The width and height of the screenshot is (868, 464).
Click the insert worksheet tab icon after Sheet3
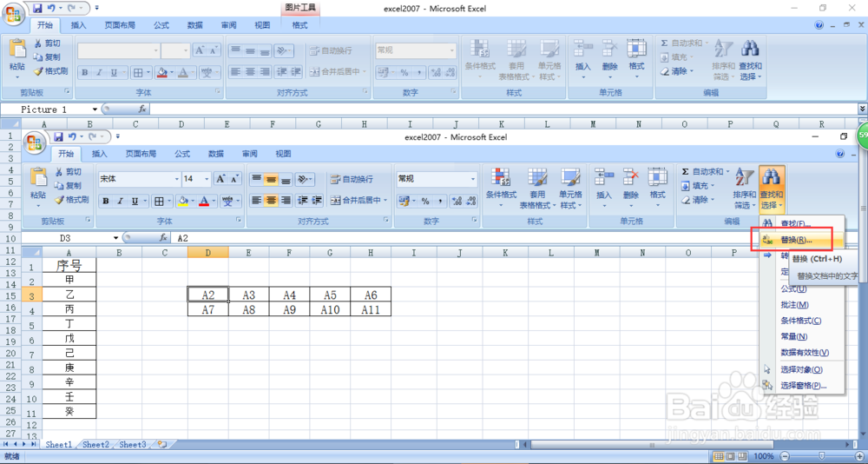tap(161, 445)
